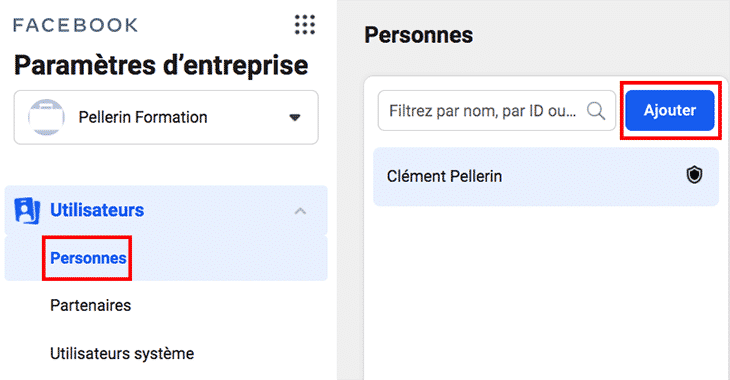Click the Pellerin Formation name text
The image size is (730, 380).
pos(143,117)
